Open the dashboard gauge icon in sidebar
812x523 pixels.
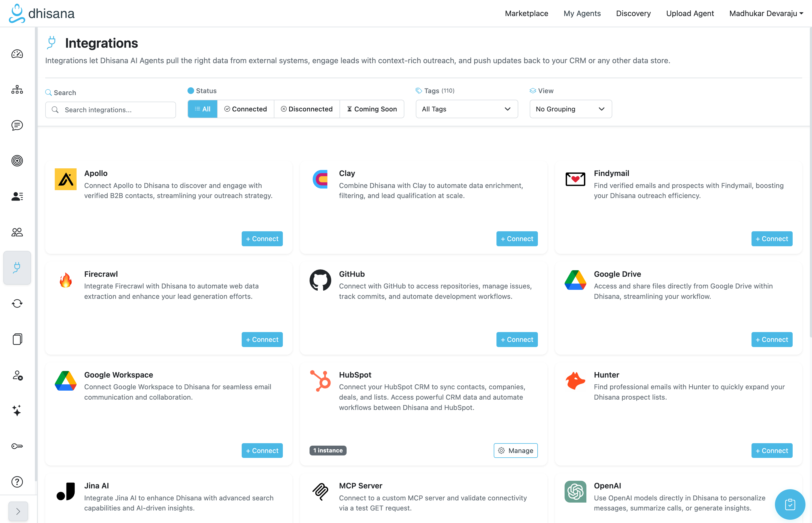(17, 54)
